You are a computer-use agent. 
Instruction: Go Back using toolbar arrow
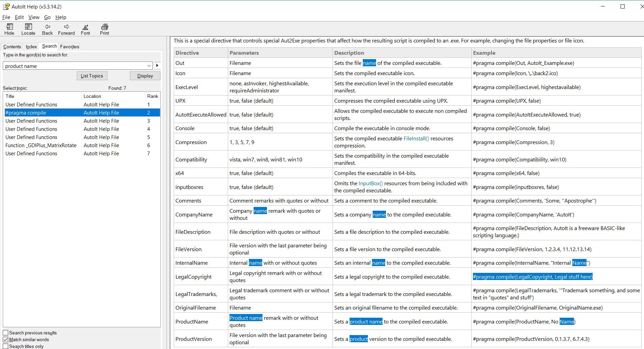(47, 29)
